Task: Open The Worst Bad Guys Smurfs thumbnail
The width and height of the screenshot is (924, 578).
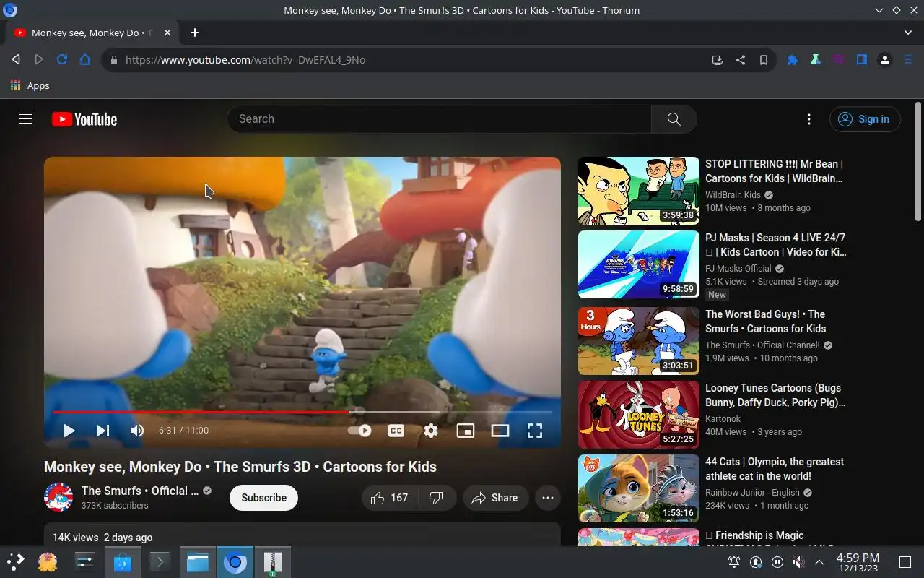Action: (639, 341)
